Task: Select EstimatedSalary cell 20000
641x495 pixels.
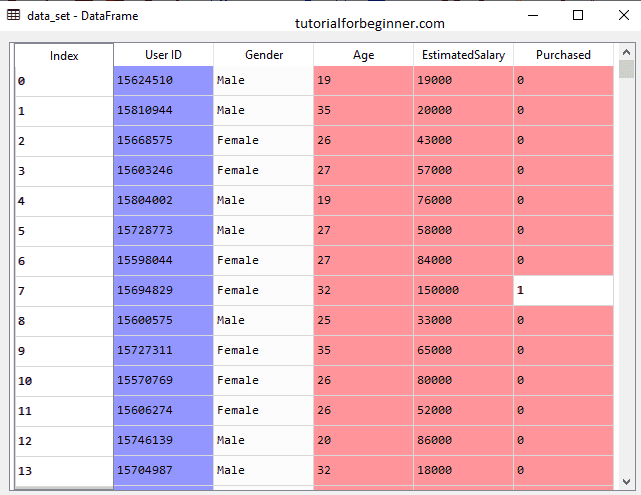Action: [464, 110]
